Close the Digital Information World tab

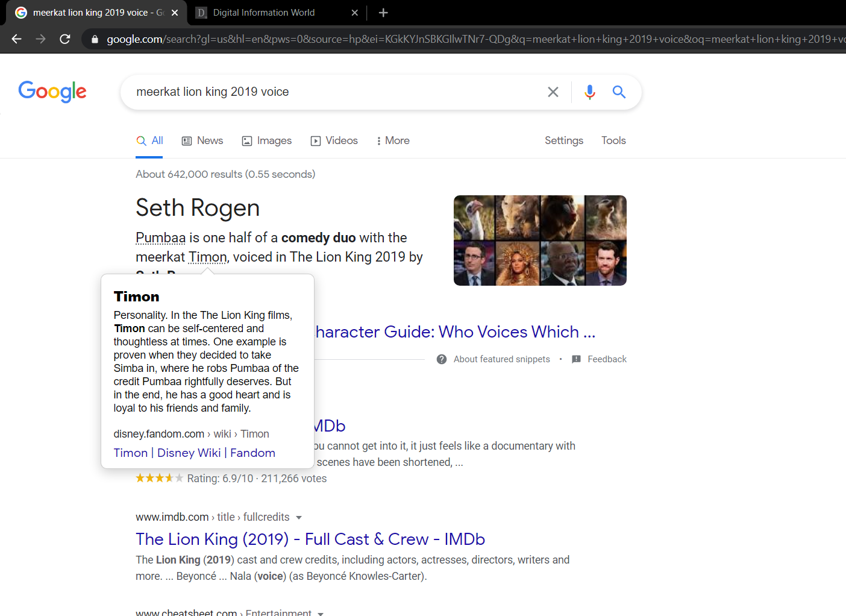[x=355, y=13]
